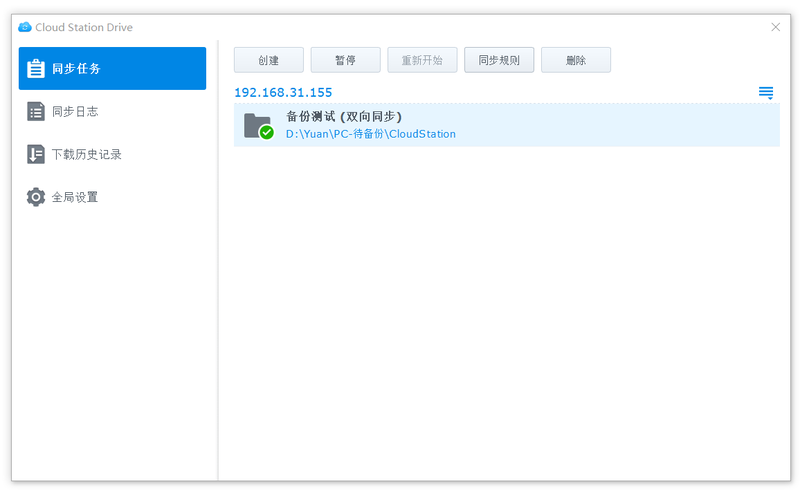Screen dimensions: 800x493
Task: Go to the 全局设置 tab
Action: 75,197
